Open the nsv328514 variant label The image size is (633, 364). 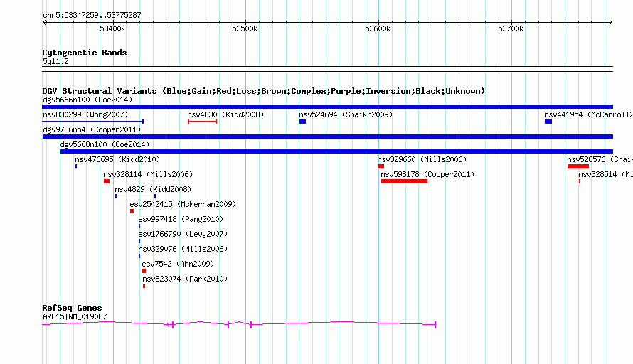click(605, 174)
